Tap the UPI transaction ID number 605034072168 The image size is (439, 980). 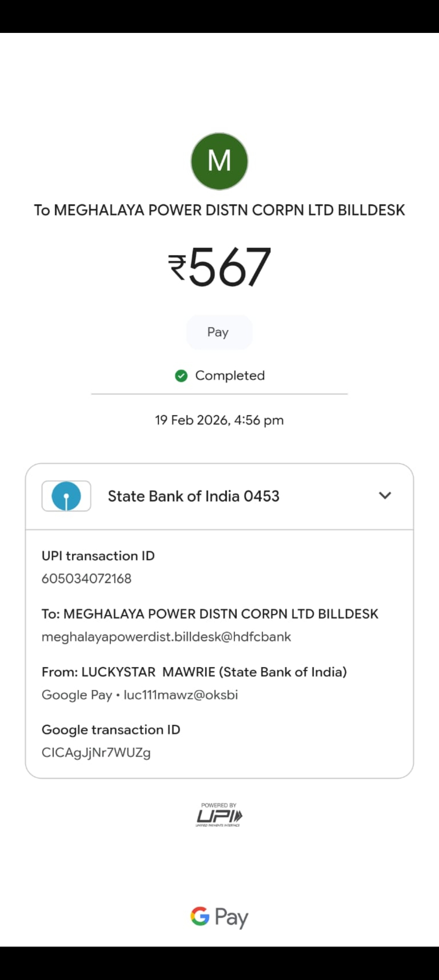coord(87,579)
